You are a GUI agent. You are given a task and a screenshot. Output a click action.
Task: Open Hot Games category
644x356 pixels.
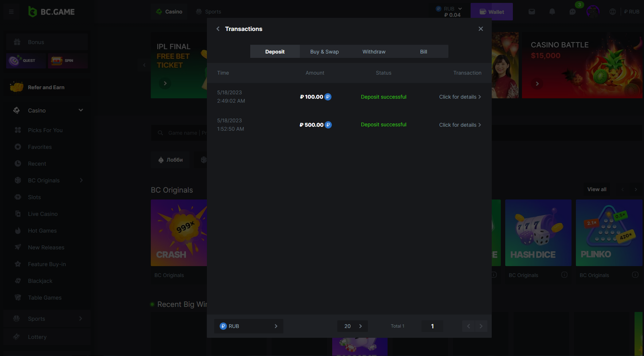click(x=42, y=230)
